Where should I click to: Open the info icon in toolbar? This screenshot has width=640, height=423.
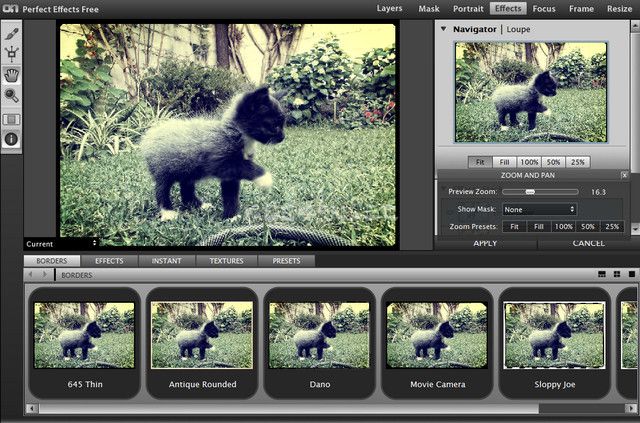[11, 139]
